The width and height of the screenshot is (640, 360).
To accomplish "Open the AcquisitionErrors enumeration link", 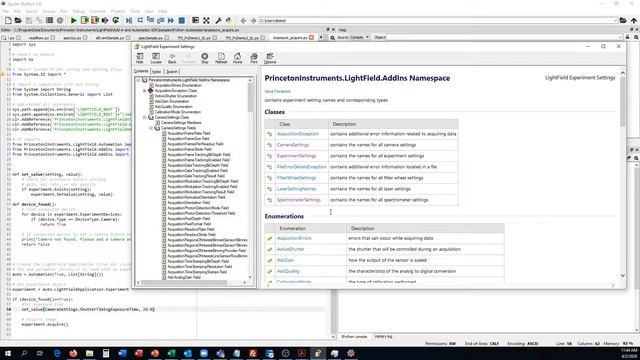I will pos(294,238).
